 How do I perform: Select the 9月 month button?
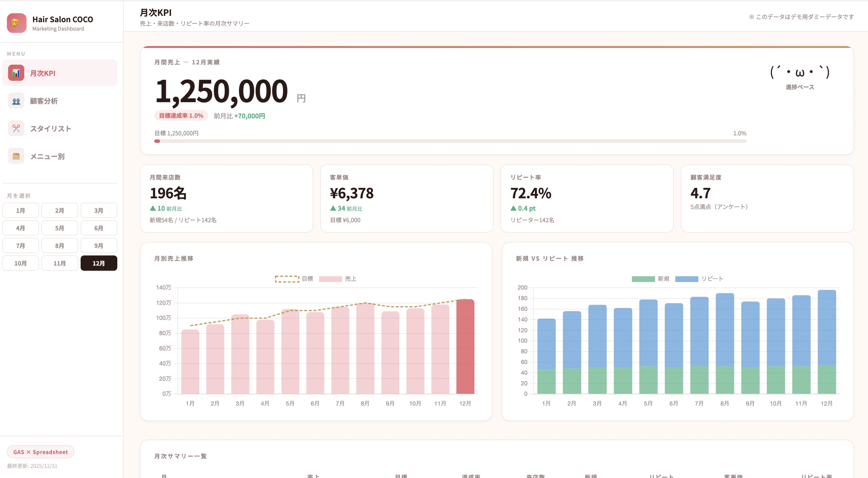(x=99, y=246)
